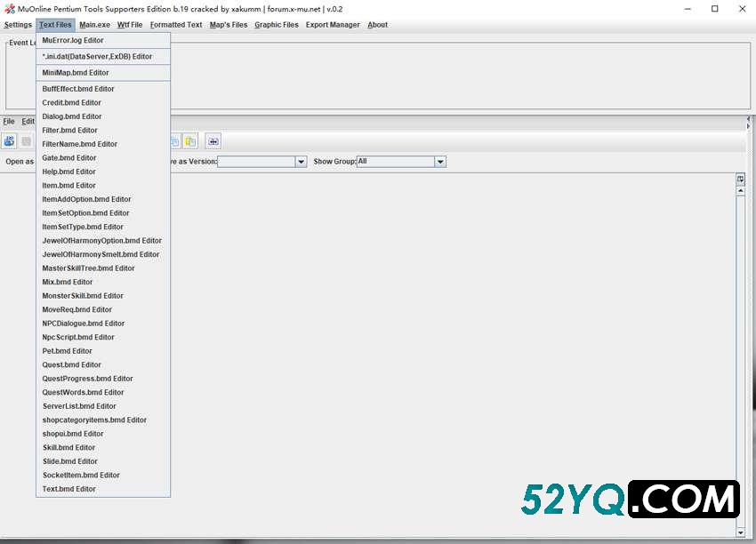Image resolution: width=756 pixels, height=544 pixels.
Task: Launch ItemSetType.bmd Editor
Action: click(x=103, y=227)
